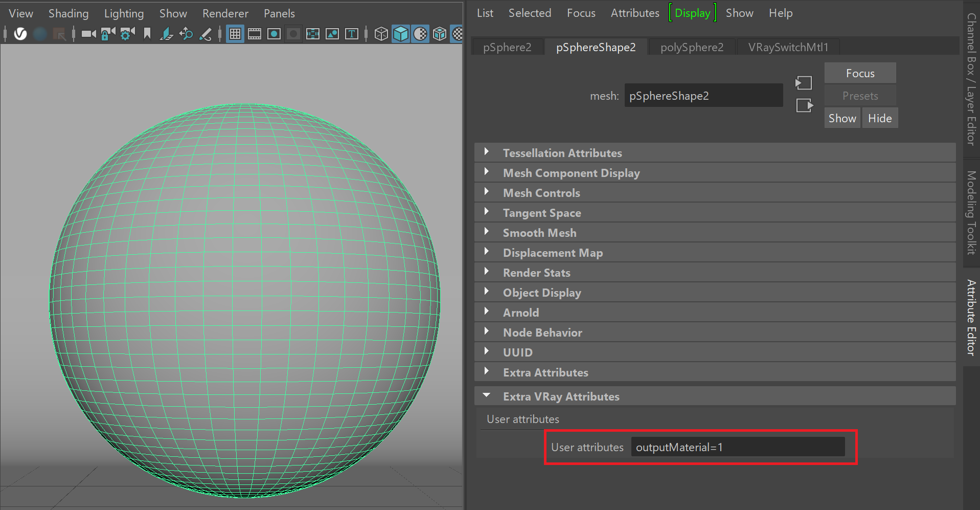This screenshot has height=510, width=980.
Task: Open the viewport Renderer menu
Action: click(x=225, y=13)
